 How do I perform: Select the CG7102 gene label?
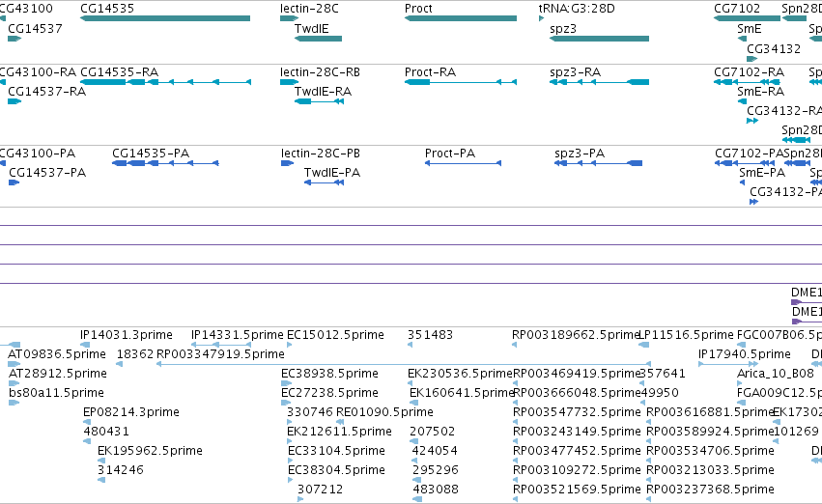(x=737, y=9)
